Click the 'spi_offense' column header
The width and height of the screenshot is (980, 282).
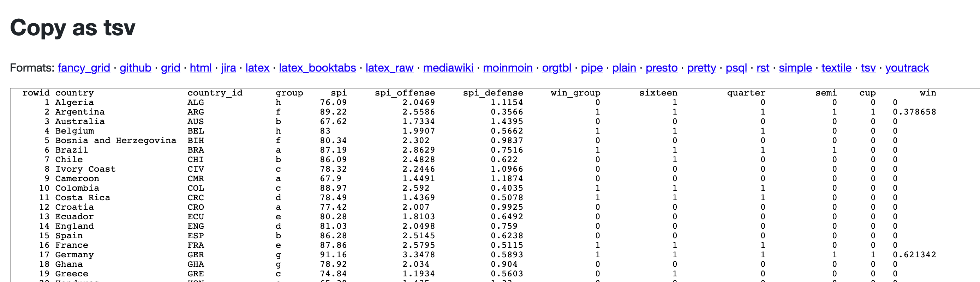coord(405,93)
